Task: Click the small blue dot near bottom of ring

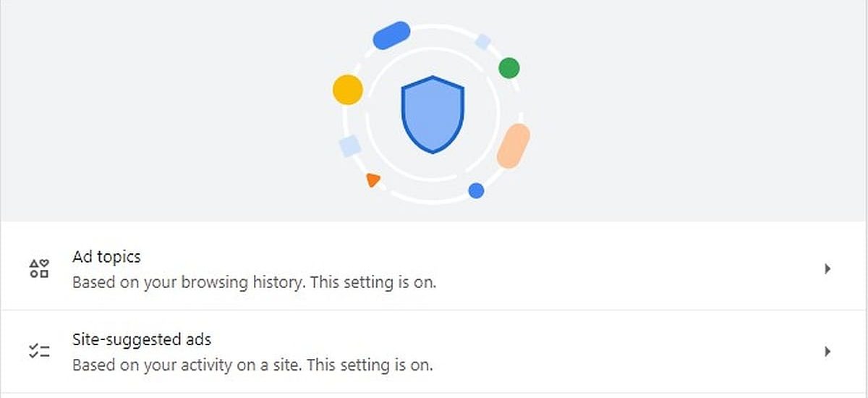Action: [476, 190]
